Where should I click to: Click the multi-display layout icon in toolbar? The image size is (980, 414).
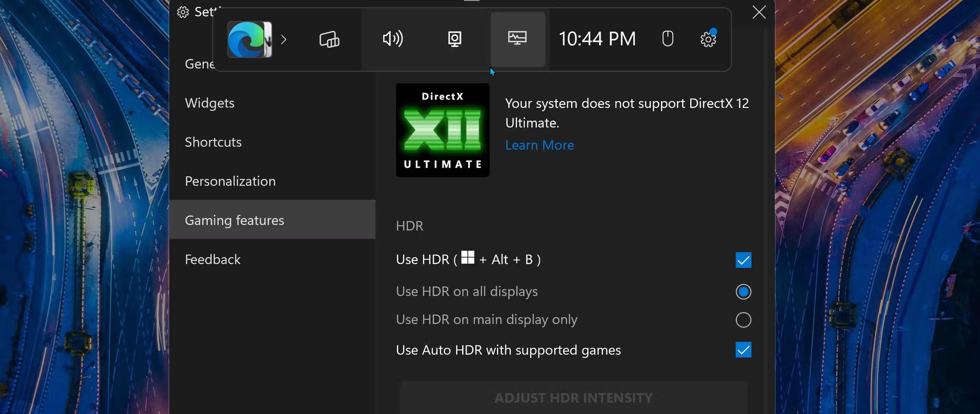click(329, 39)
